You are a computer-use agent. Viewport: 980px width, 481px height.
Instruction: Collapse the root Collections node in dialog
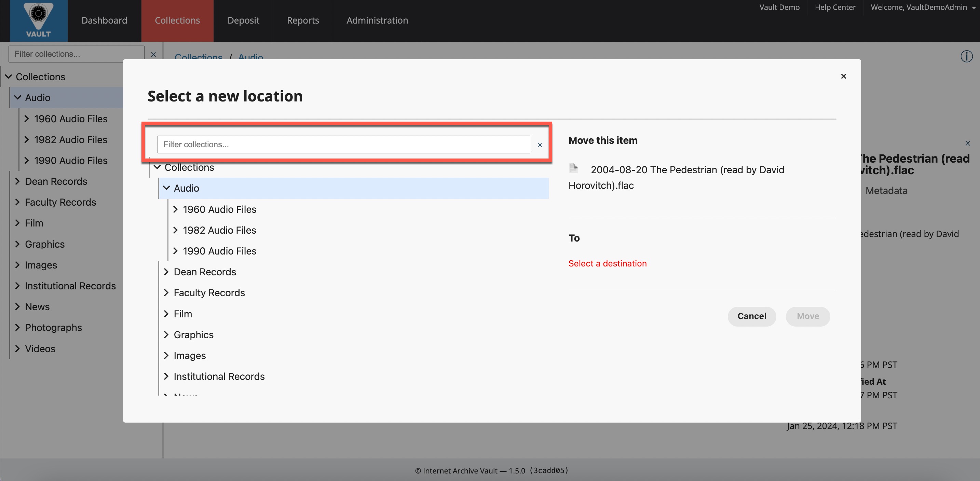pyautogui.click(x=157, y=167)
